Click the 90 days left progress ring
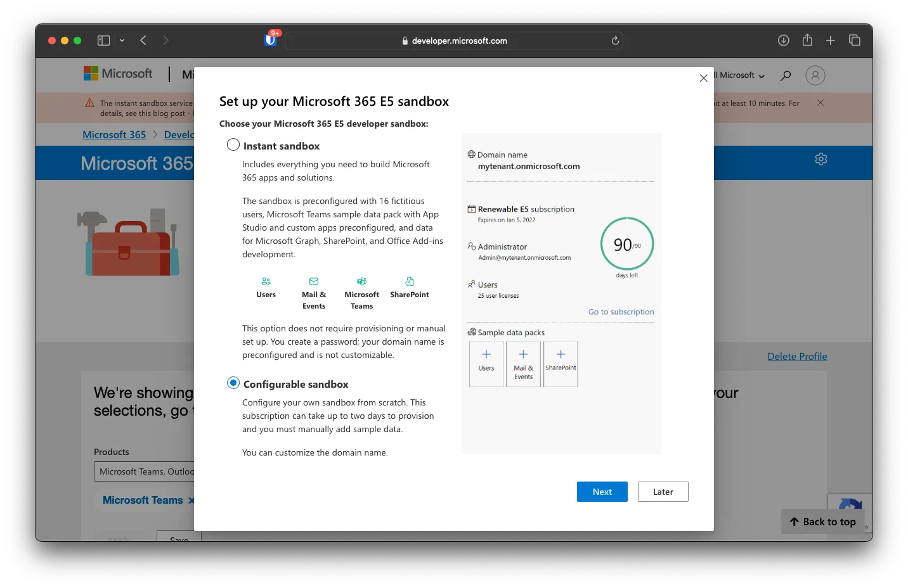This screenshot has width=908, height=588. pyautogui.click(x=626, y=244)
